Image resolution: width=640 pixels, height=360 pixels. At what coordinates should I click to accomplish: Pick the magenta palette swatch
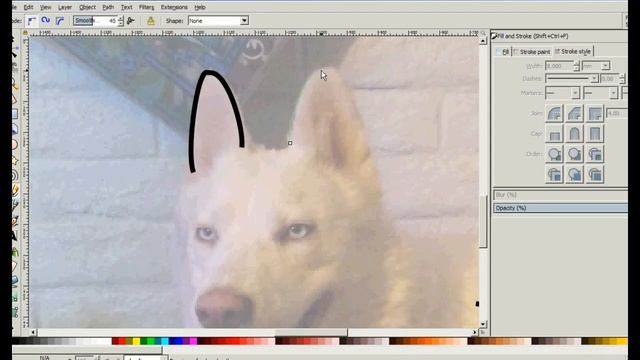click(193, 341)
